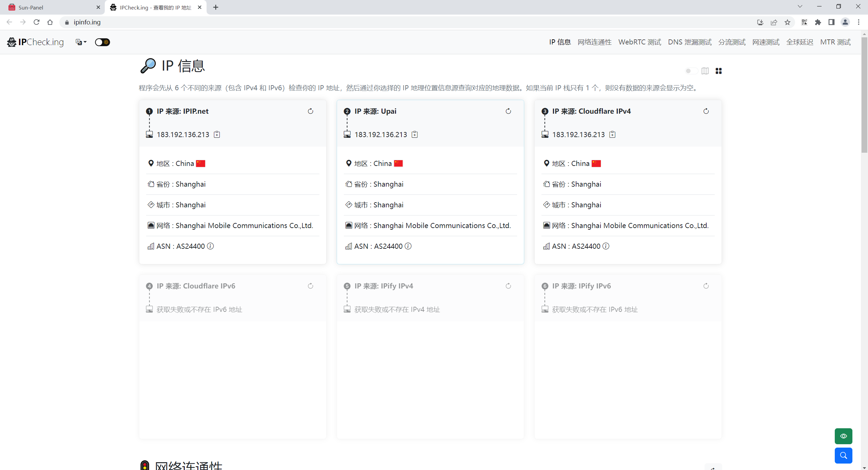Click the IP 来源: Cloudflare IPv4 title
Screen dimensions: 868x470
click(591, 111)
